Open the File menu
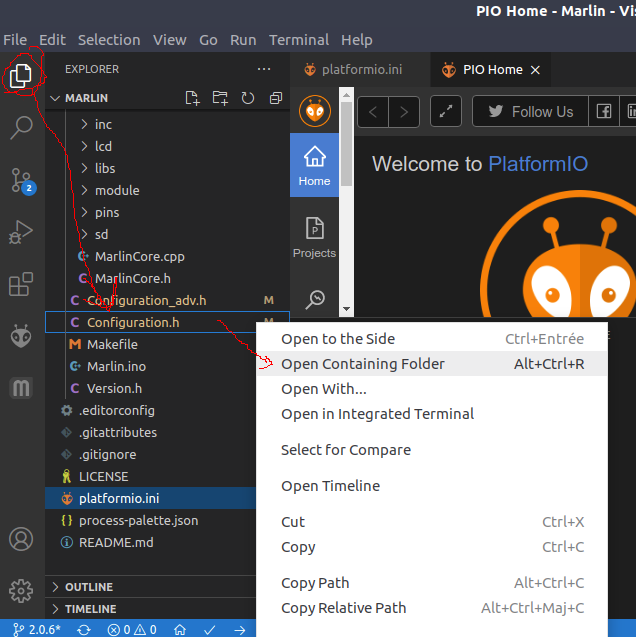Screen dimensions: 636x637 [x=15, y=40]
